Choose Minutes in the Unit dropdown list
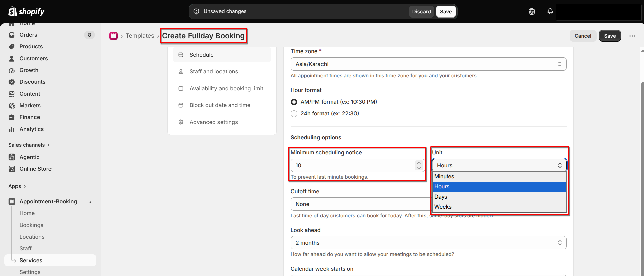Screen dimensions: 644x276 coord(499,177)
